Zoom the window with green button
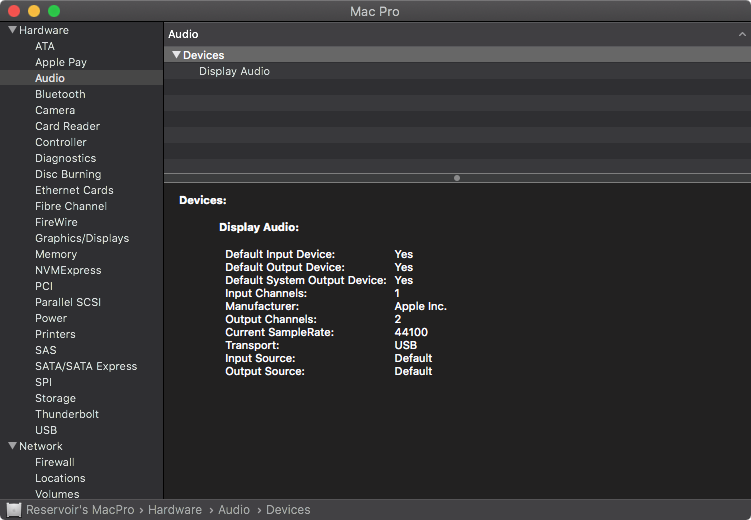751x520 pixels. pos(54,11)
